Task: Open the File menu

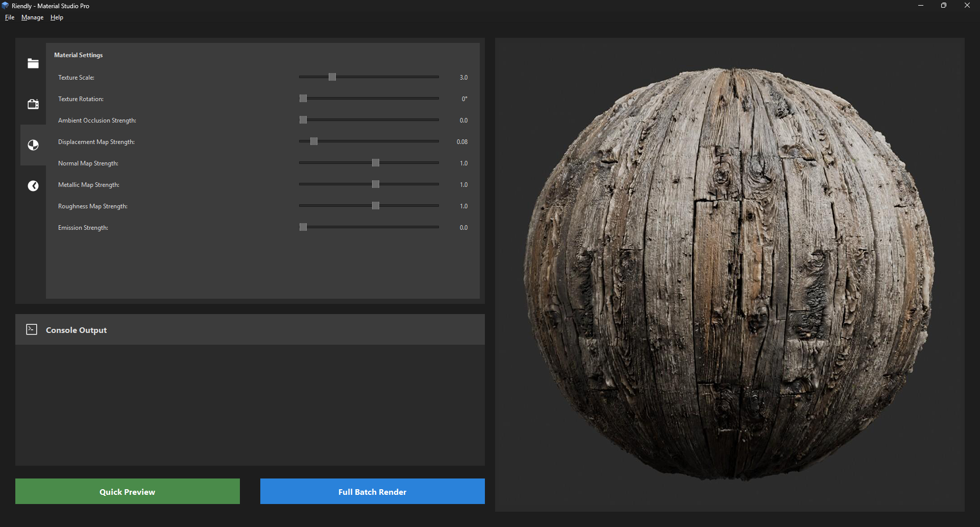Action: 9,17
